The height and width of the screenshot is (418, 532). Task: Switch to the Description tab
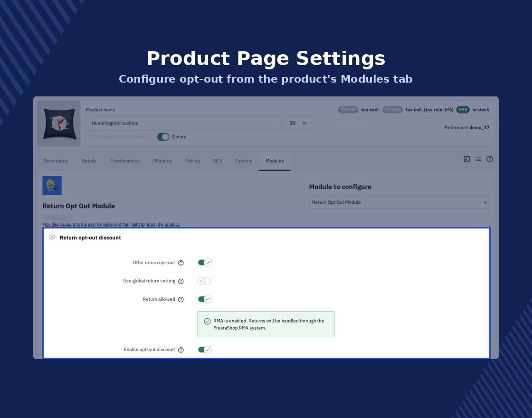coord(56,161)
